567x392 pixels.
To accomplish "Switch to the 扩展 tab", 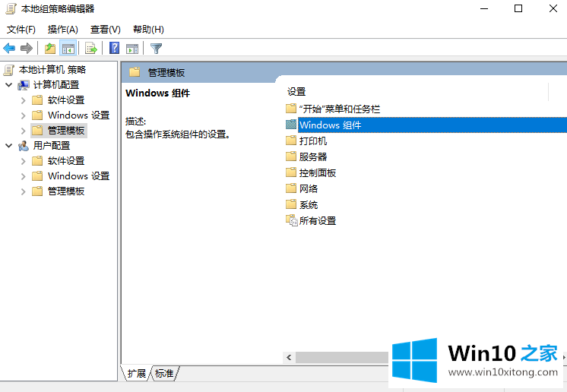I will point(137,373).
